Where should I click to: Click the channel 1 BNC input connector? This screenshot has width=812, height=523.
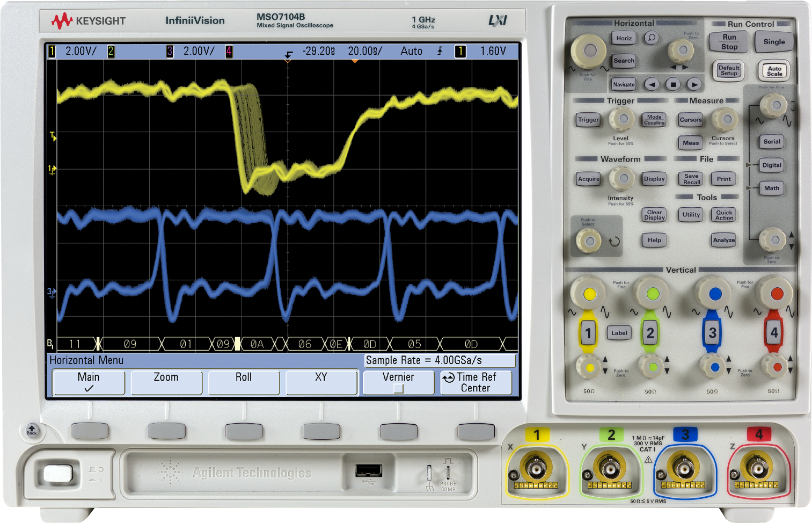point(536,469)
